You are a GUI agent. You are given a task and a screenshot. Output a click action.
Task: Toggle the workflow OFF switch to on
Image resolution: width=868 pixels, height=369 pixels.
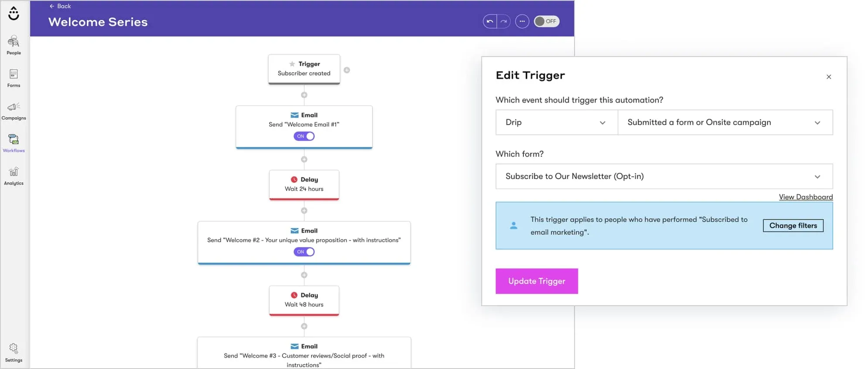pos(547,21)
